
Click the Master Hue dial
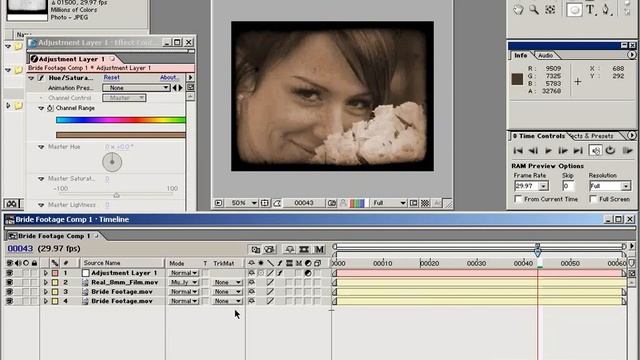112,162
